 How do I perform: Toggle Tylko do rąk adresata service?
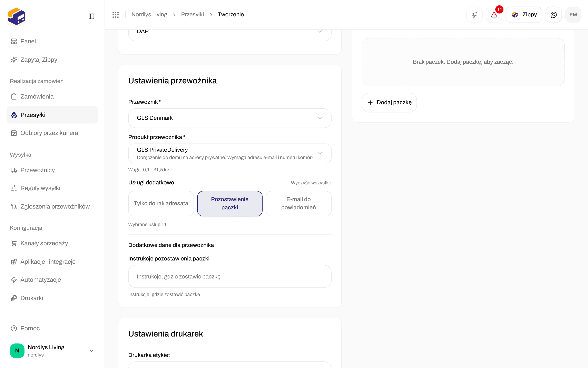(161, 203)
